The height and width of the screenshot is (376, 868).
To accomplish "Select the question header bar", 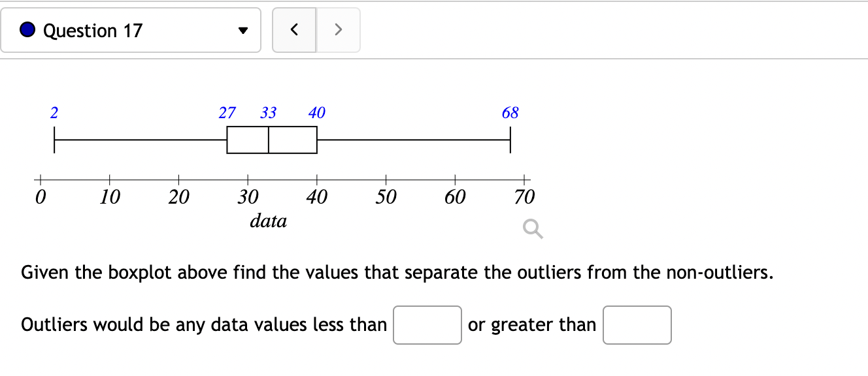I will [131, 29].
